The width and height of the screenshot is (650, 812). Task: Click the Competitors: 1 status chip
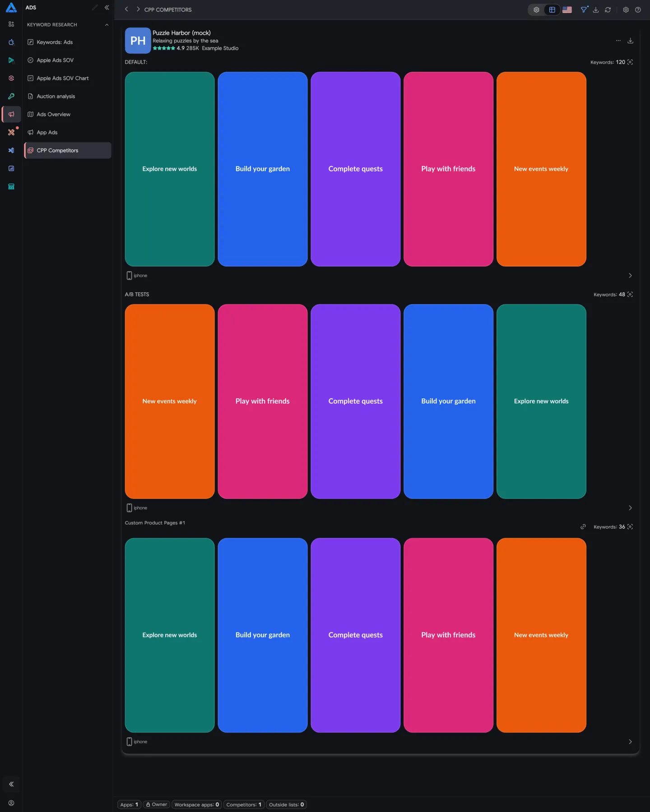click(x=244, y=804)
